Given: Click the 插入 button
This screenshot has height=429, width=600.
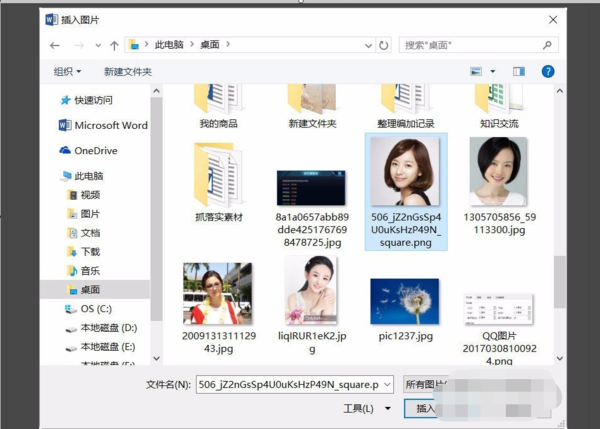Looking at the screenshot, I should pyautogui.click(x=421, y=408).
